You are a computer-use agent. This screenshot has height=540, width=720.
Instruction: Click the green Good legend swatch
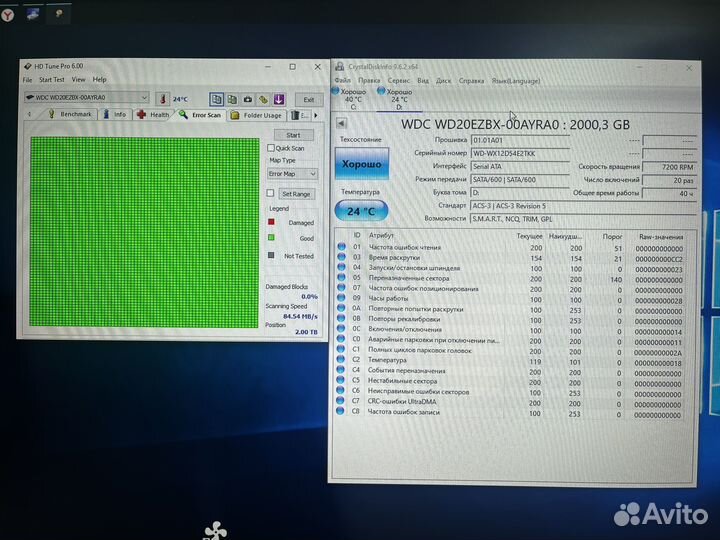271,237
